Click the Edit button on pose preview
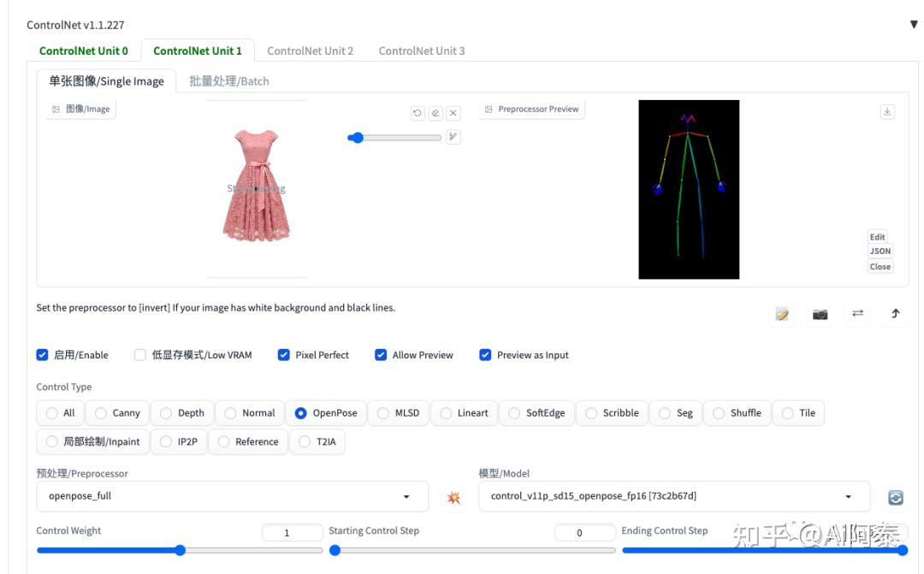Image resolution: width=924 pixels, height=574 pixels. (878, 237)
